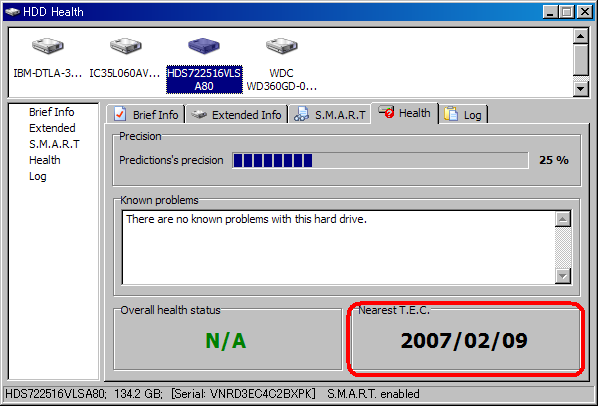Click the highlighted HDS722516VLSA80 drive icon
Viewport: 598px width, 406px height.
[204, 46]
